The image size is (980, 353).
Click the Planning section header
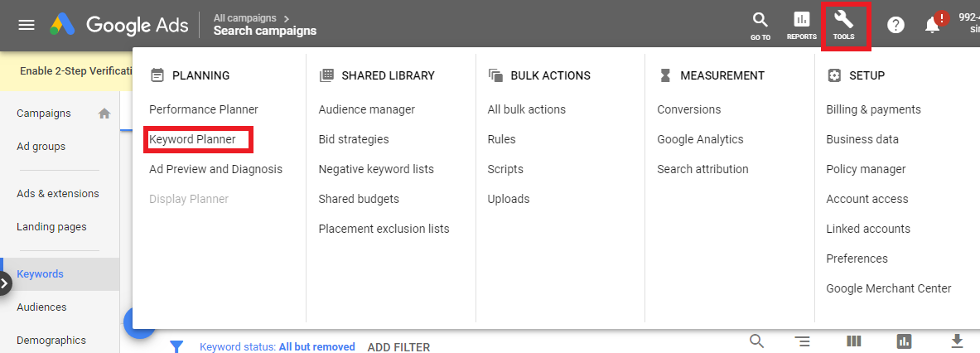point(200,75)
